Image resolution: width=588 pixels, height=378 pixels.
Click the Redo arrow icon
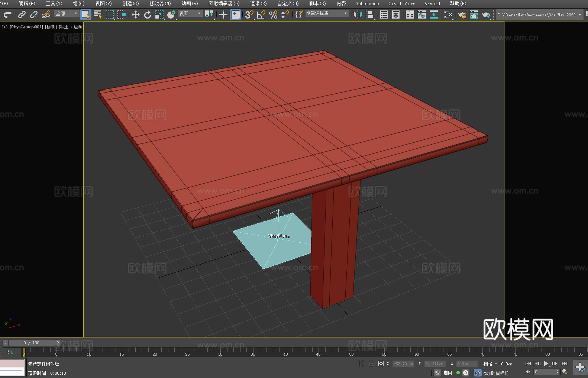[7, 14]
